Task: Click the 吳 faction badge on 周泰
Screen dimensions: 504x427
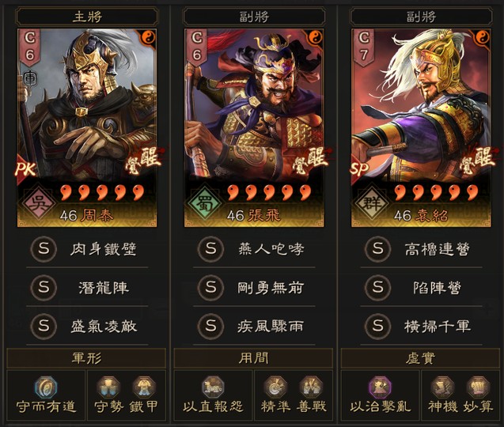Action: coord(38,203)
